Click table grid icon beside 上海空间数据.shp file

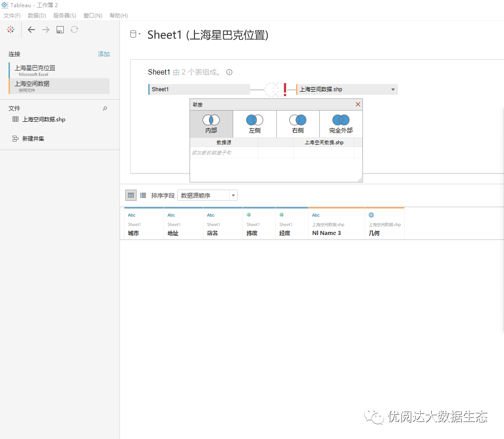(15, 120)
